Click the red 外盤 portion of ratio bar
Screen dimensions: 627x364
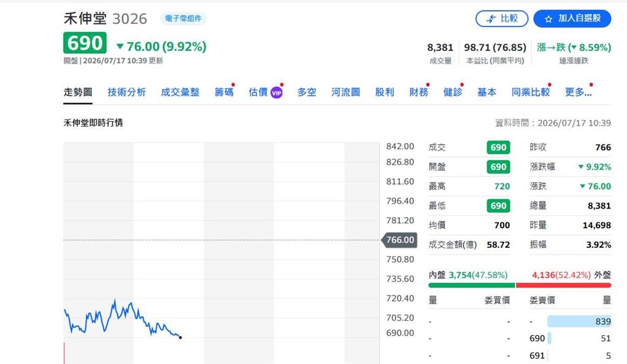[563, 285]
